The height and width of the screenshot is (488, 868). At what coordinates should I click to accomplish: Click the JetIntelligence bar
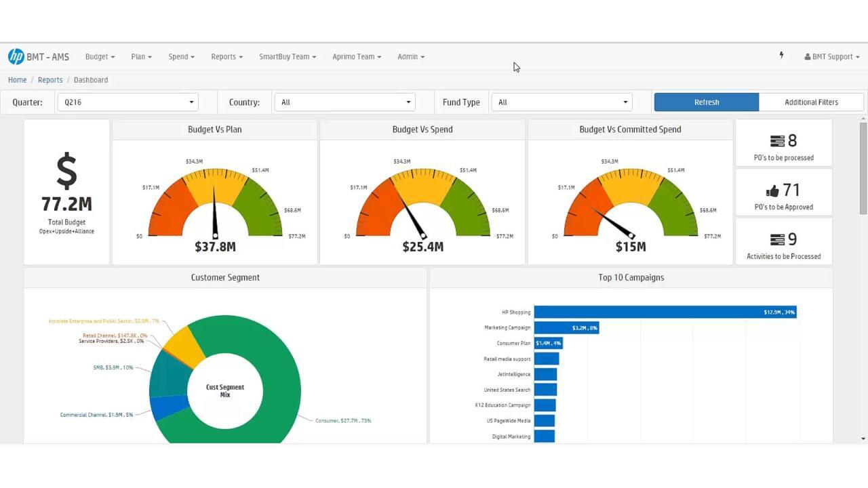click(x=545, y=375)
